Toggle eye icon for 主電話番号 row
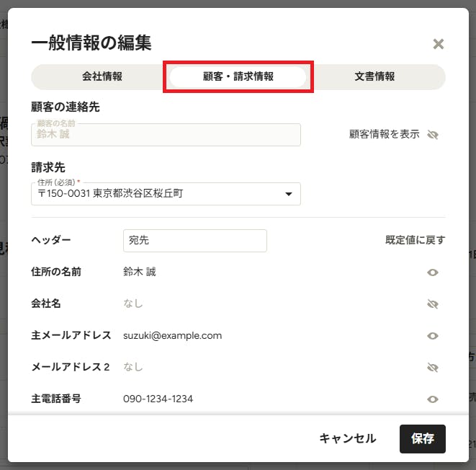Screen dimensions: 476x470 (433, 399)
